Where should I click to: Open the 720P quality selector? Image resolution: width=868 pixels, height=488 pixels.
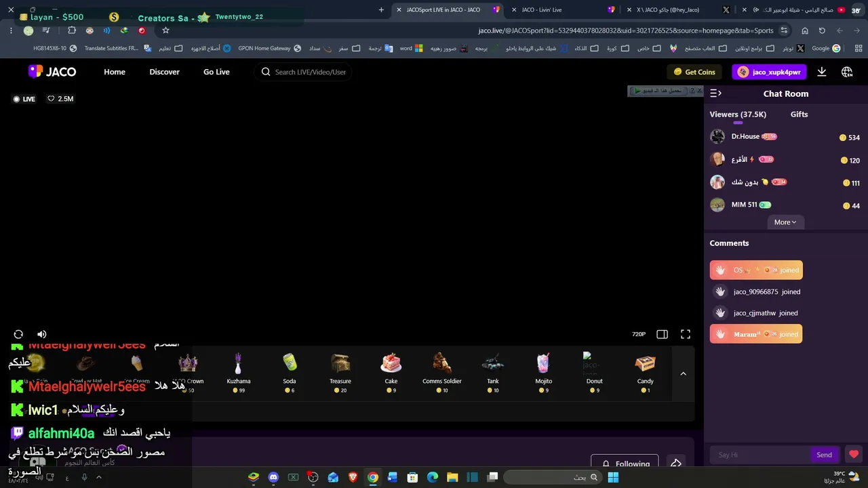639,334
